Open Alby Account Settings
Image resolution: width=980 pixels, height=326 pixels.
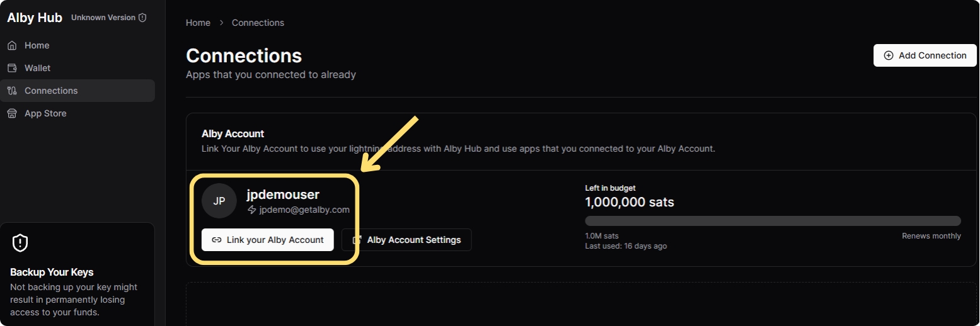point(406,240)
